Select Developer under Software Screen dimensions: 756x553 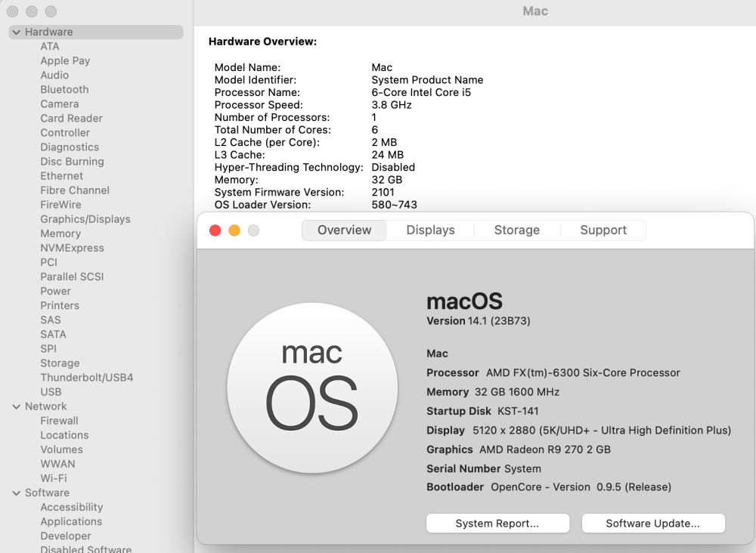click(x=66, y=536)
